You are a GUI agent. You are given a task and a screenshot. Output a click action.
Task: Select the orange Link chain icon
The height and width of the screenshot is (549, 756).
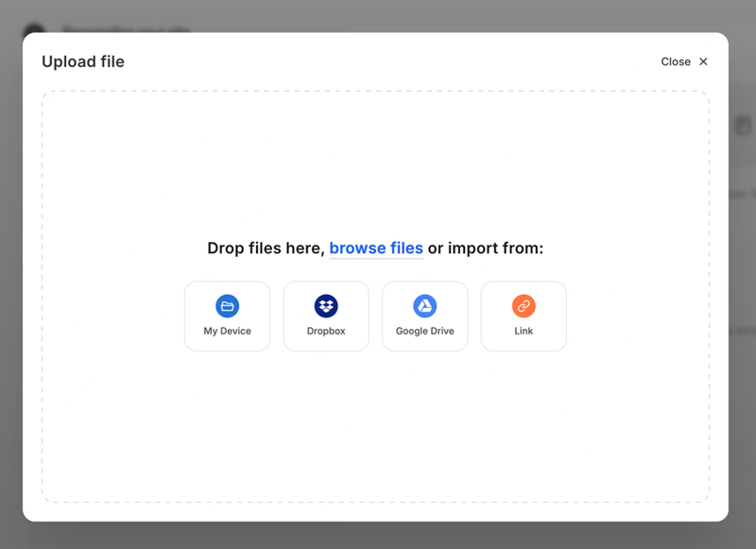click(523, 307)
